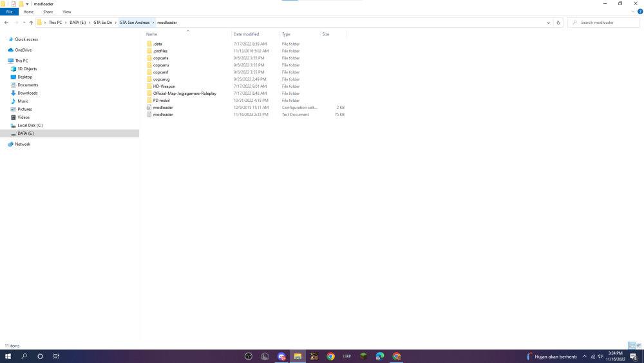Navigate to GTA San Andreas breadcrumb
The height and width of the screenshot is (363, 644).
click(135, 23)
